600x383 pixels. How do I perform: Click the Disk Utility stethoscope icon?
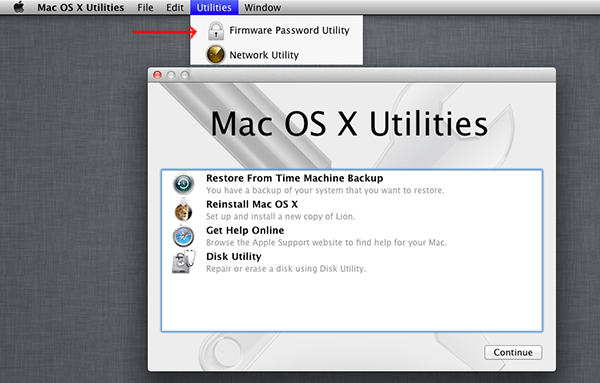click(x=184, y=262)
